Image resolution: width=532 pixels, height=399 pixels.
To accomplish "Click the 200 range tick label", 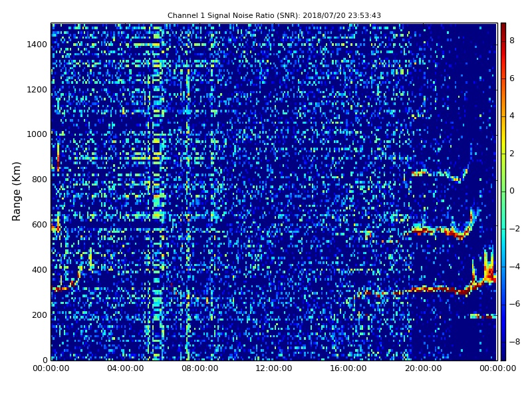I will pos(39,315).
